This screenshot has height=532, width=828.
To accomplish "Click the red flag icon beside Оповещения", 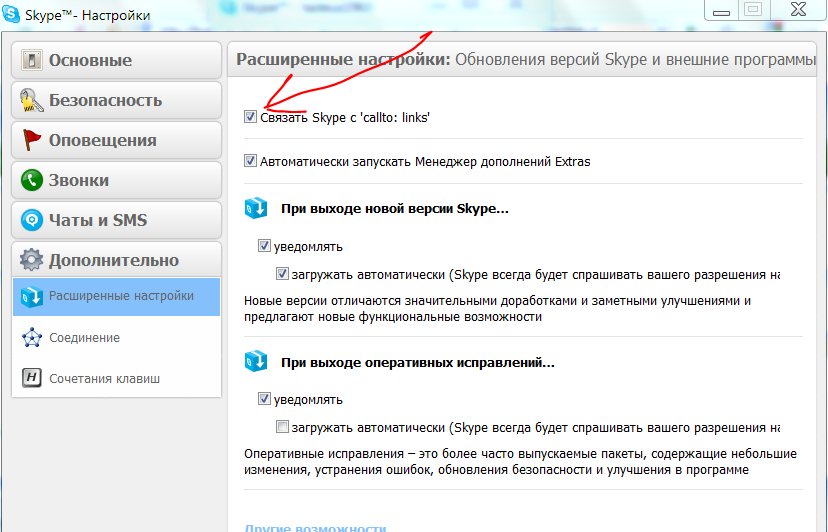I will (x=32, y=140).
